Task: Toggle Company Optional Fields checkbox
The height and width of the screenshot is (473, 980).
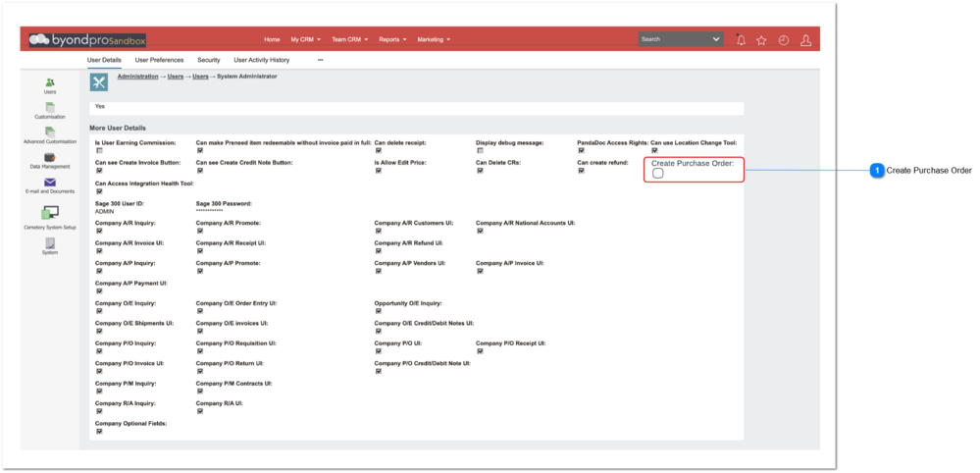Action: (x=99, y=431)
